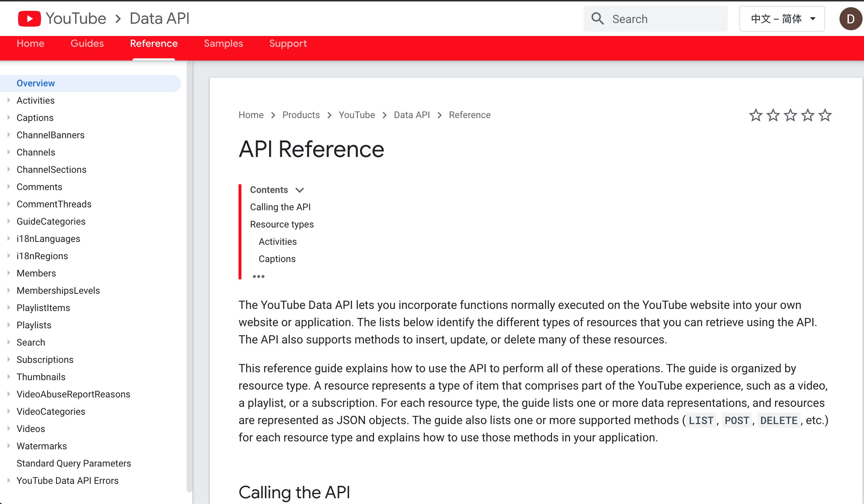
Task: Click the YouTube header title link
Action: 76,19
